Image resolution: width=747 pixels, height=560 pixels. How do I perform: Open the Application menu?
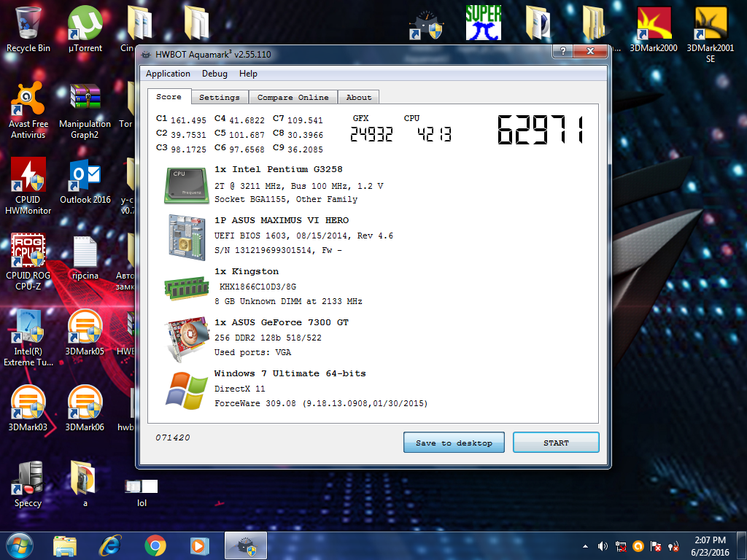point(168,74)
